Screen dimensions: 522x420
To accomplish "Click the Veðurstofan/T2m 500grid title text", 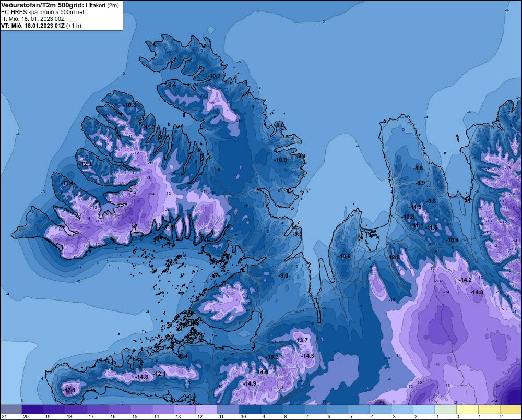I will click(42, 5).
